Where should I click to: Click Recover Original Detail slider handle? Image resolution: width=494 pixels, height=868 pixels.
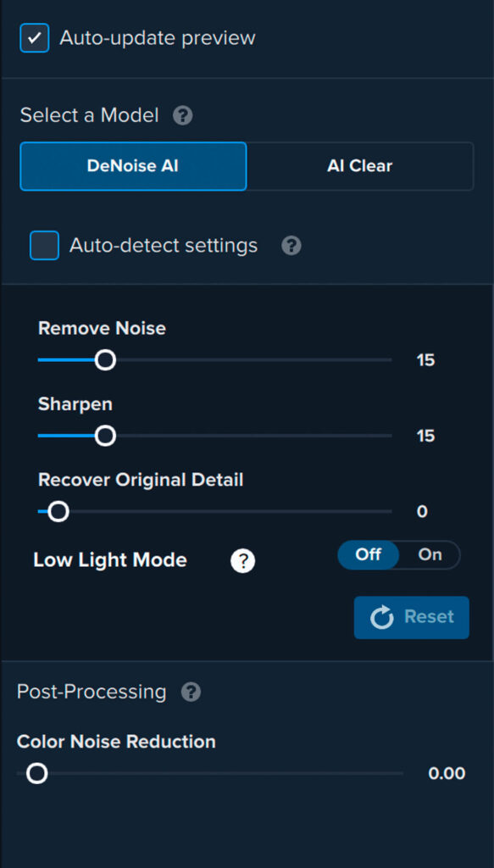(58, 511)
